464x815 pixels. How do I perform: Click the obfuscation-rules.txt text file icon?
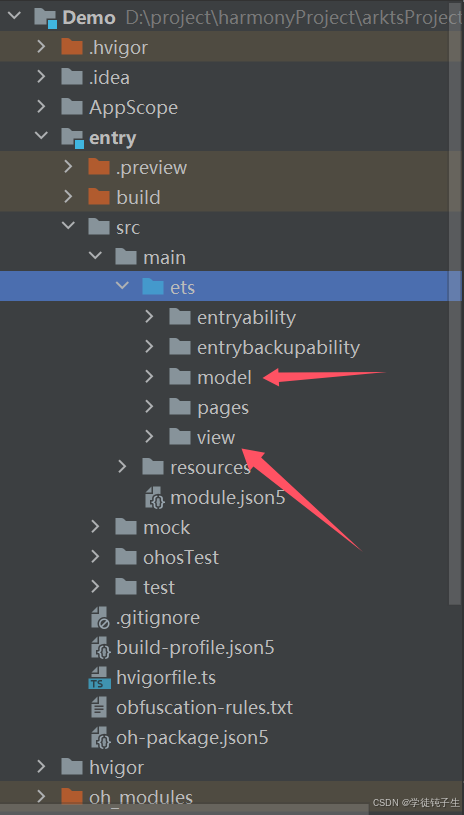[99, 707]
